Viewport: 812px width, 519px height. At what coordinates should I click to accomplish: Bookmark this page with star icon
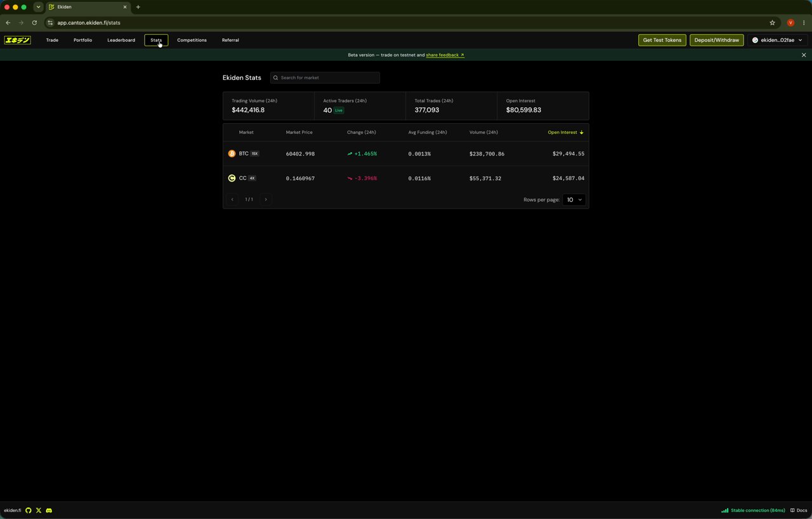tap(772, 23)
